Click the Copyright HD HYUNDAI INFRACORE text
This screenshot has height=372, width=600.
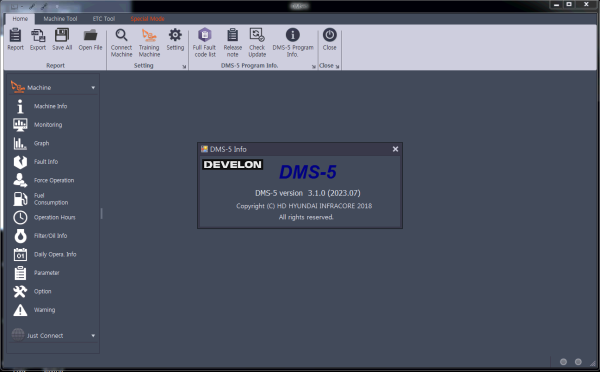coord(304,206)
